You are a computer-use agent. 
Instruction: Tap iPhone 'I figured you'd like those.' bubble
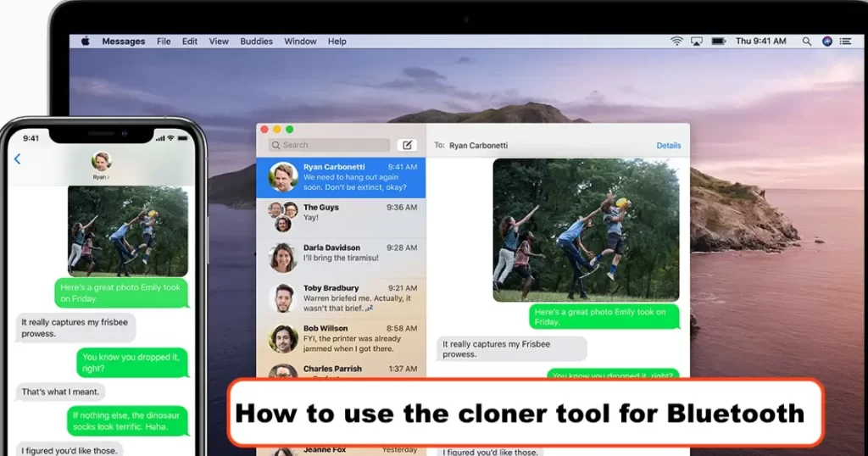70,449
